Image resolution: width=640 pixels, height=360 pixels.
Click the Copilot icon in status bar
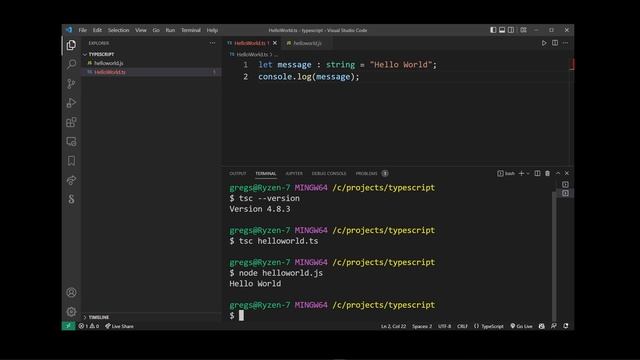541,326
